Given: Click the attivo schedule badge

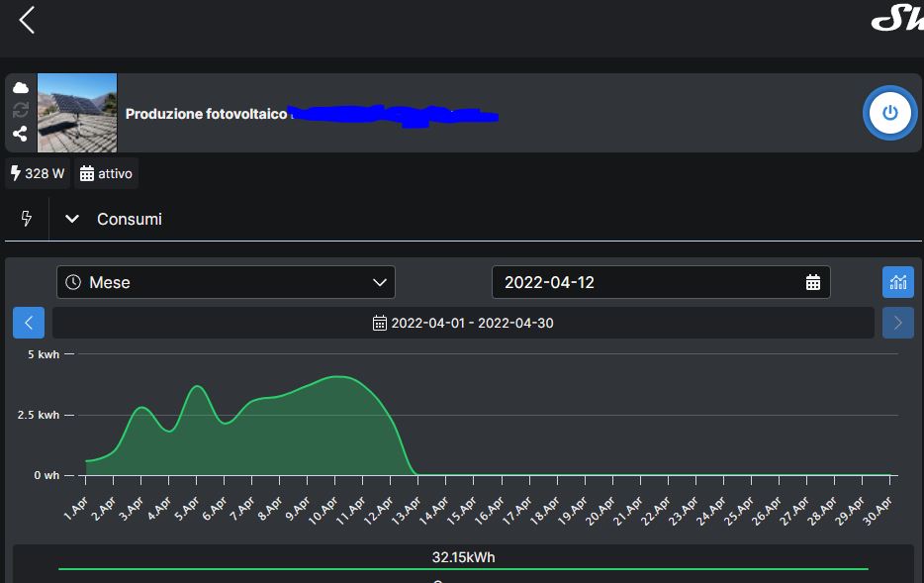Looking at the screenshot, I should click(106, 173).
